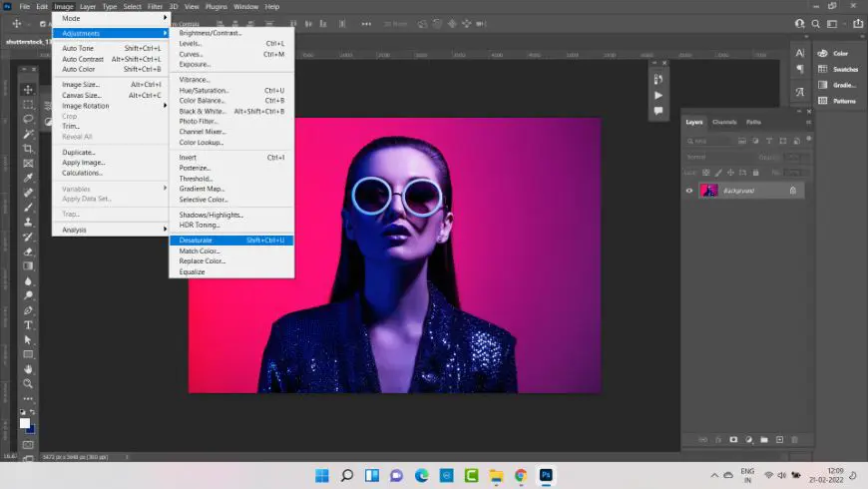This screenshot has width=868, height=489.
Task: Click the Lasso tool
Action: [28, 119]
